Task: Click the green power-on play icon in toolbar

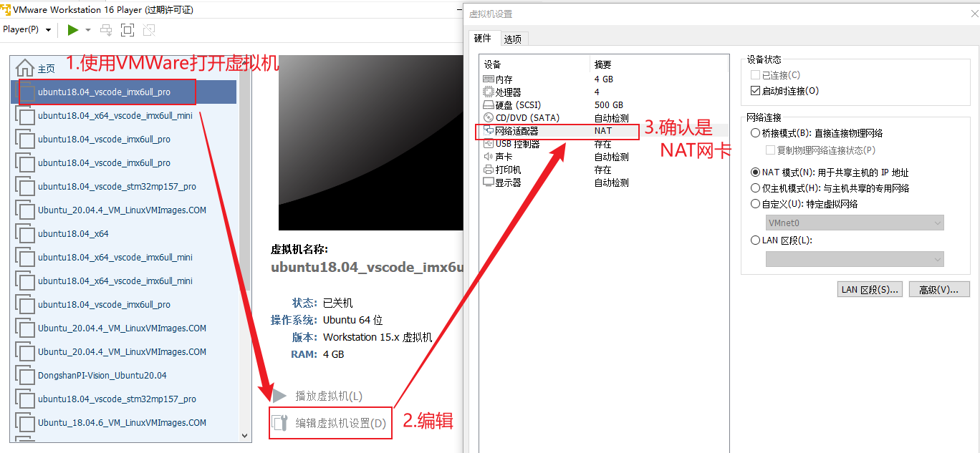Action: click(x=72, y=30)
